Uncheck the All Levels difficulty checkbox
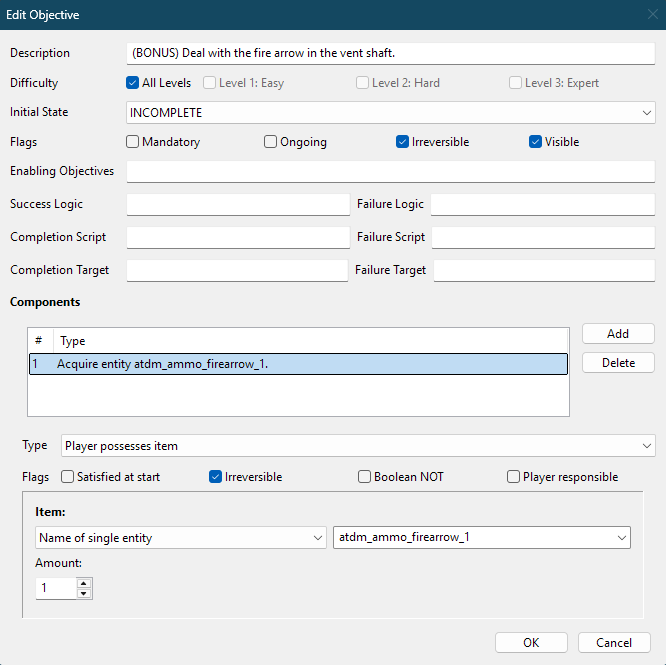The image size is (666, 665). (x=132, y=83)
